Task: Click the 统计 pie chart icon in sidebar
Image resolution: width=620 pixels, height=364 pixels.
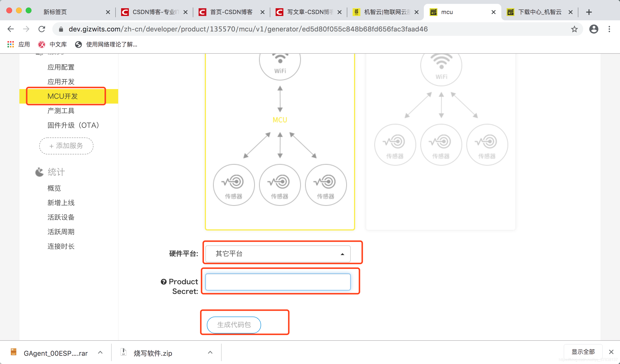Action: (39, 172)
